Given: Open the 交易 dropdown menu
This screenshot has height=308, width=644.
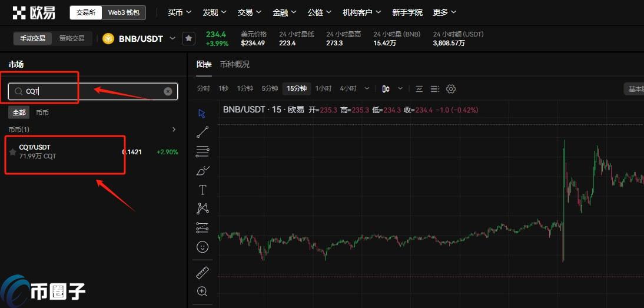Looking at the screenshot, I should click(250, 13).
